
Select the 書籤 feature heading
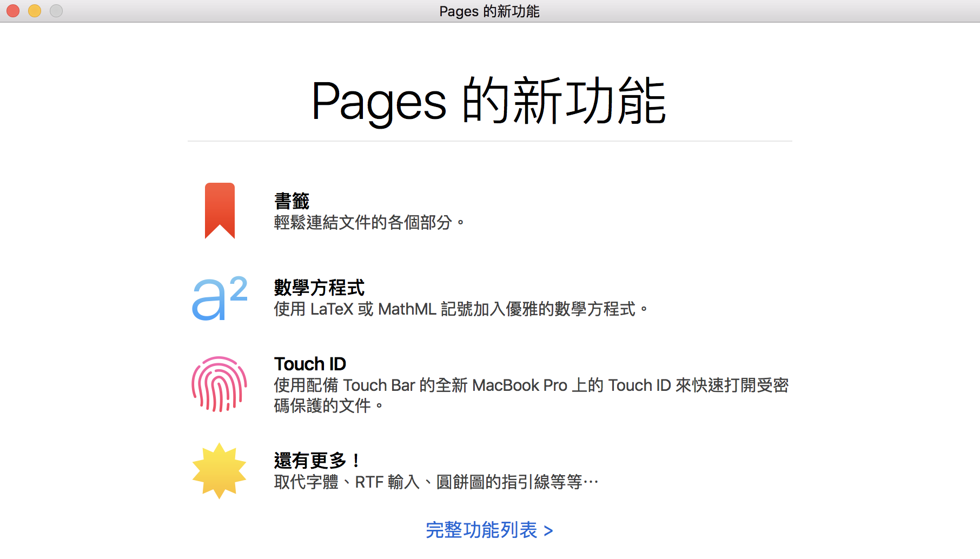292,201
